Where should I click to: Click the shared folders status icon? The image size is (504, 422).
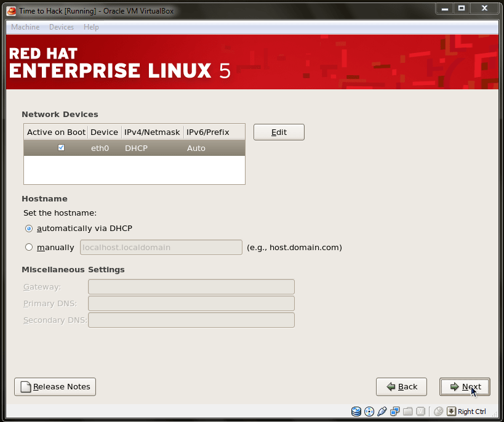tap(407, 412)
